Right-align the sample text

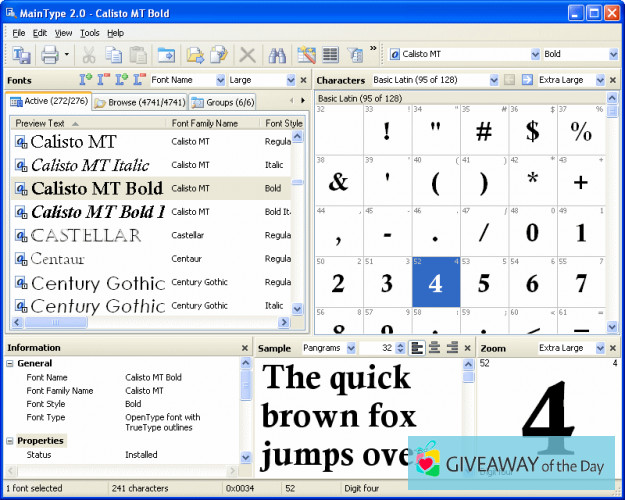coord(452,348)
